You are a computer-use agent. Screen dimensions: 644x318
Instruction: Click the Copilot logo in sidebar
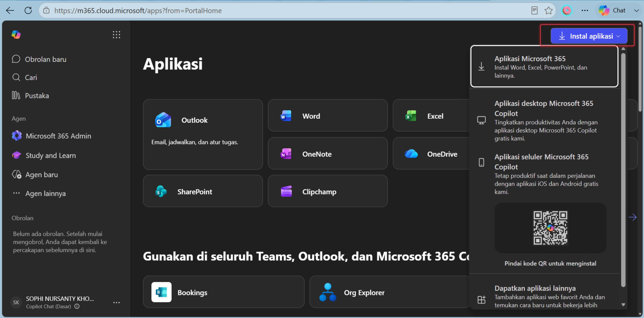(x=16, y=35)
